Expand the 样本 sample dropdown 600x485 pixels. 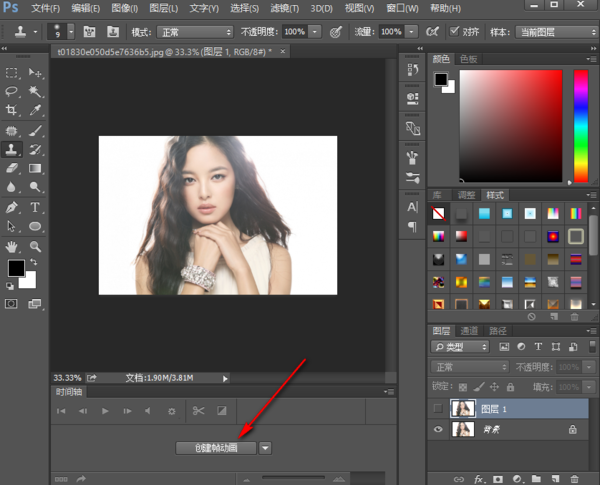click(x=557, y=32)
